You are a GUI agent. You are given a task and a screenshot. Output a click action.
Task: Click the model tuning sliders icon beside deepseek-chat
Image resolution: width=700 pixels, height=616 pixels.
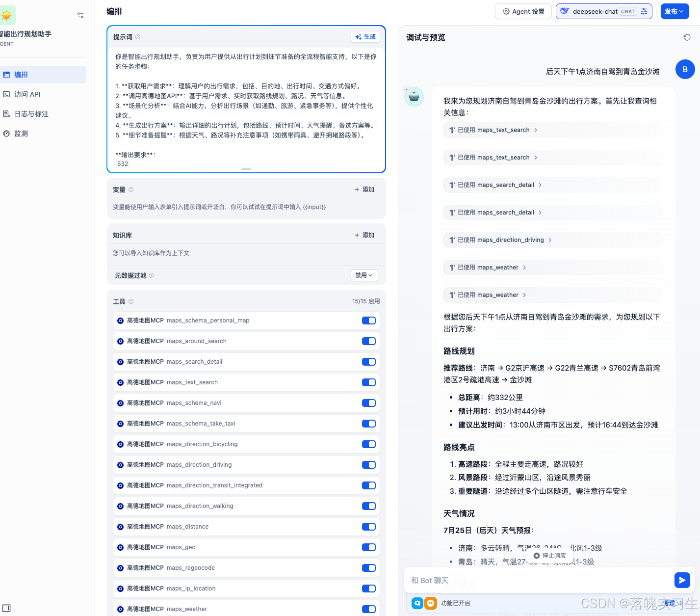(644, 11)
